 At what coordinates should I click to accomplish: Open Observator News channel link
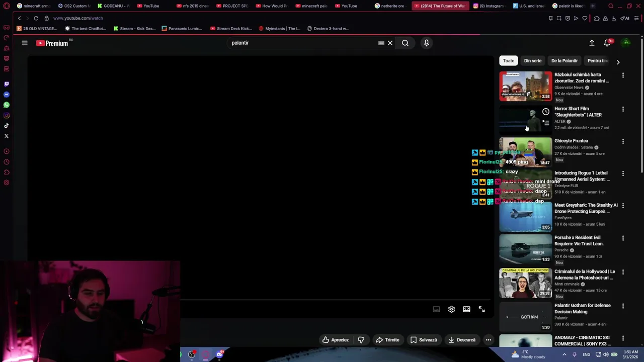569,87
